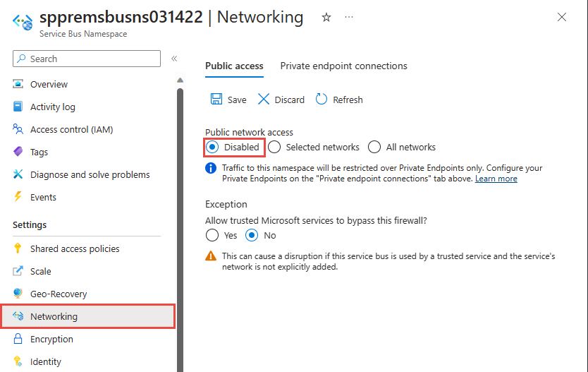Image resolution: width=588 pixels, height=372 pixels.
Task: Click the Access control people icon
Action: coord(18,129)
